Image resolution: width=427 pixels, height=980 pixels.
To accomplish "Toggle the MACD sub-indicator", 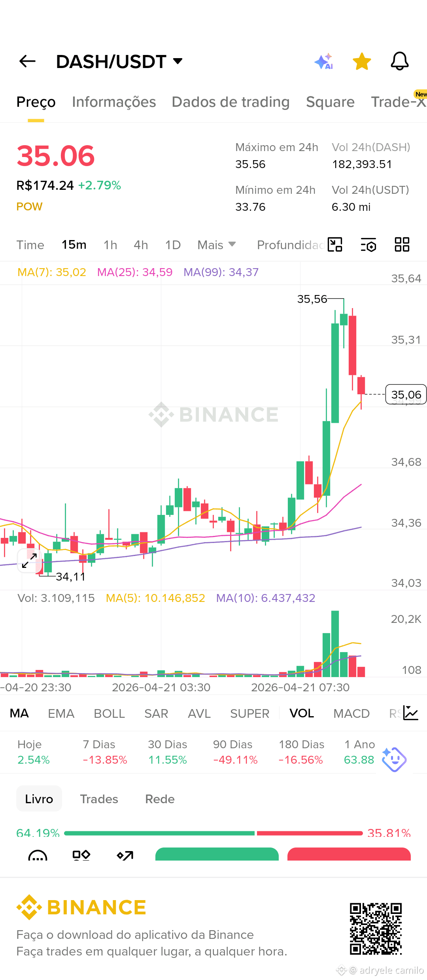I will pos(351,713).
